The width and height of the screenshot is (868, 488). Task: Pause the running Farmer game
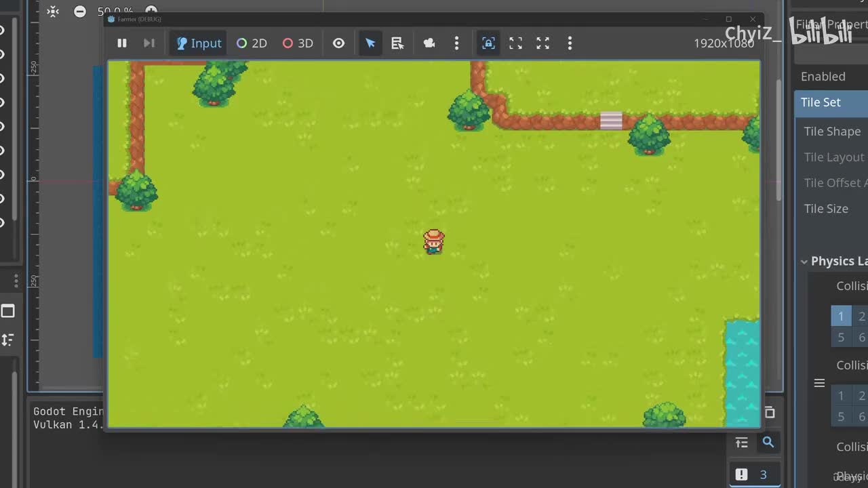pos(122,43)
